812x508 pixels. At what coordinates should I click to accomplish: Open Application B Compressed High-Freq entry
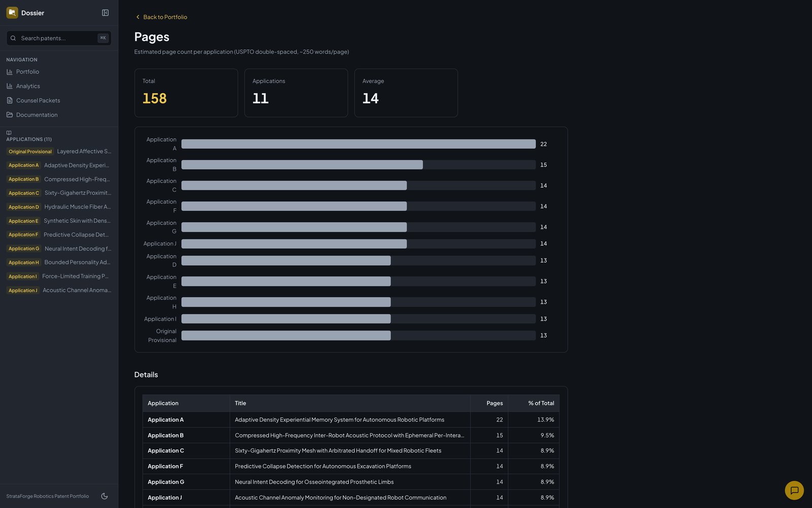tap(59, 179)
